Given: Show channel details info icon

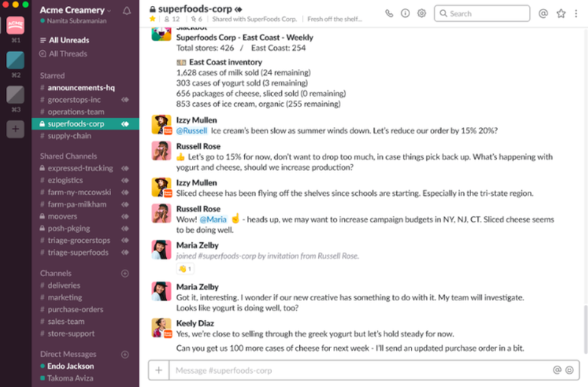Looking at the screenshot, I should tap(406, 13).
